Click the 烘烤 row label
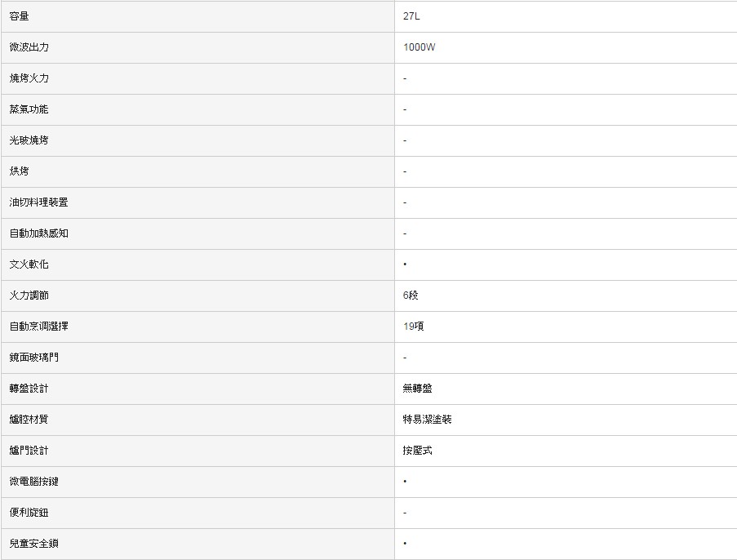This screenshot has height=560, width=737. pos(19,171)
